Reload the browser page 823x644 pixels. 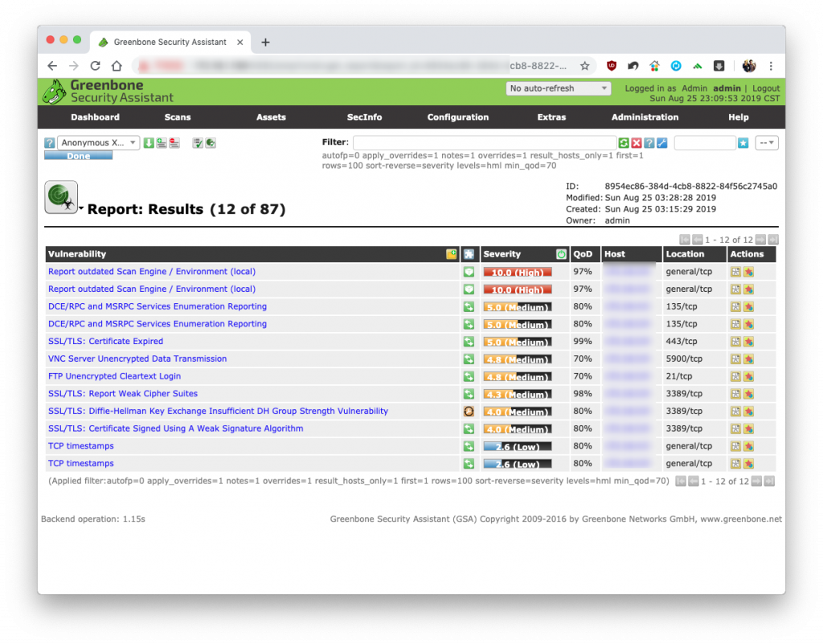pos(95,66)
